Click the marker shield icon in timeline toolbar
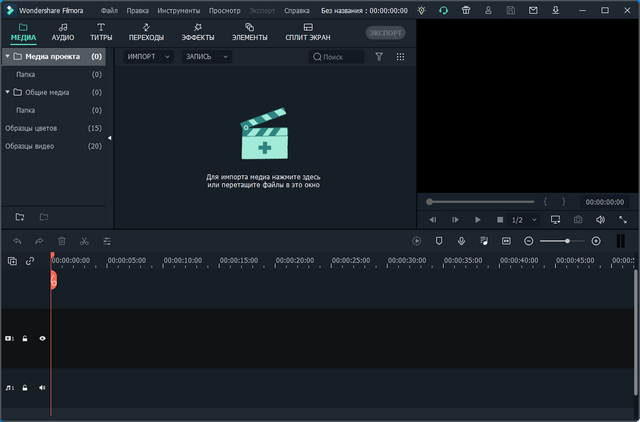This screenshot has height=422, width=640. (x=439, y=241)
